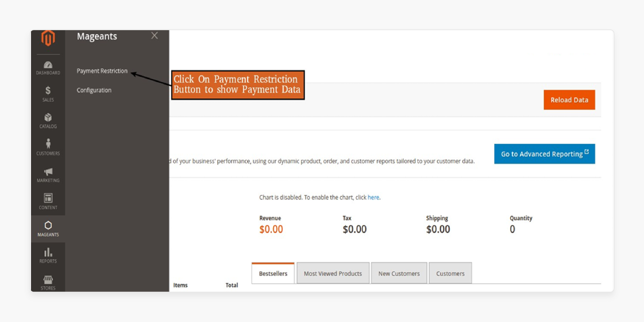
Task: Click Go to Advanced Reporting button
Action: click(545, 154)
